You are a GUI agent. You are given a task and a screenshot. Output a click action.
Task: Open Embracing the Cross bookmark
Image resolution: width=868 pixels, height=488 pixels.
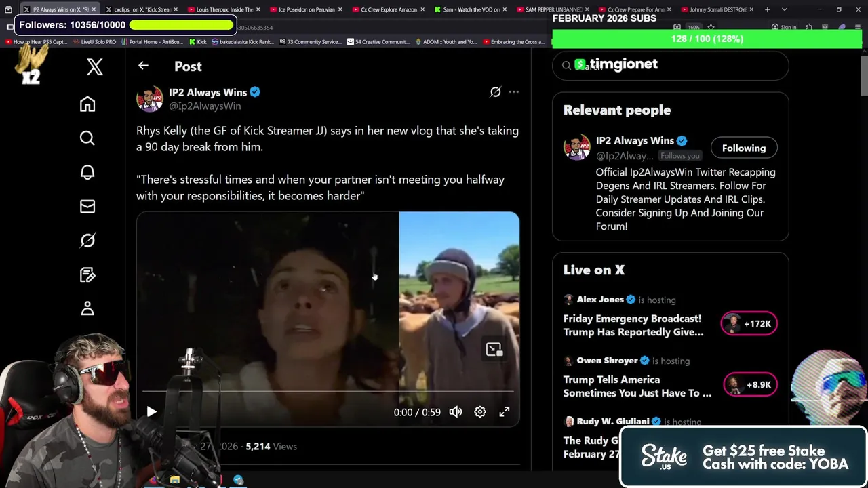click(513, 42)
